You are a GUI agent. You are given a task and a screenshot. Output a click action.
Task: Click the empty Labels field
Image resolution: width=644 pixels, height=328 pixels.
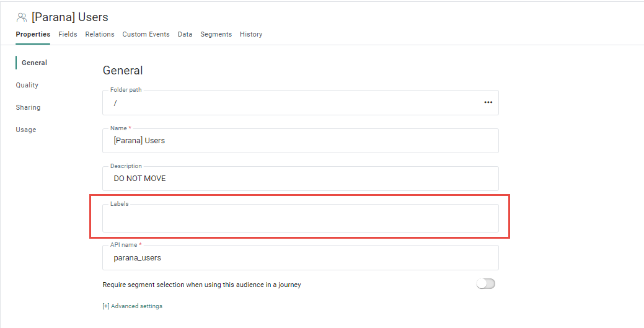(x=300, y=219)
